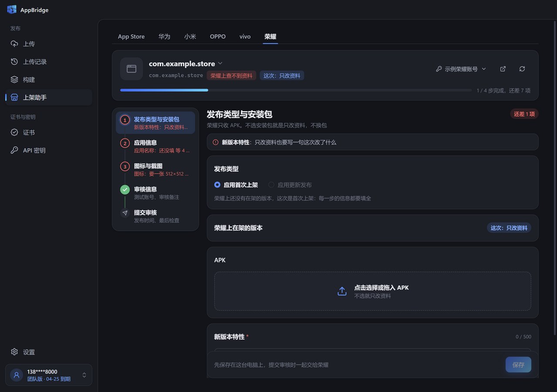This screenshot has height=392, width=557.
Task: Expand com.example.store app dropdown
Action: click(x=220, y=64)
